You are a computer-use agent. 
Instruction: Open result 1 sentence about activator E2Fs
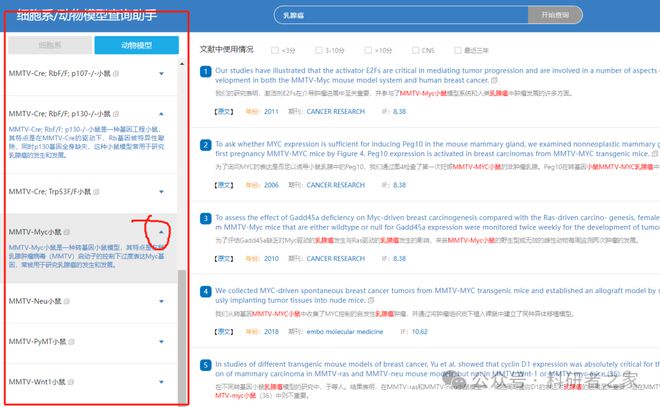click(437, 76)
